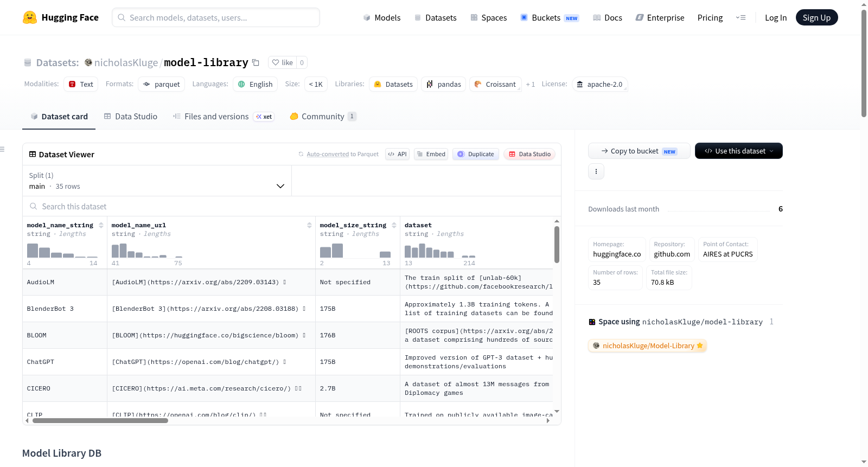Click the Croissant library tag
Image resolution: width=868 pixels, height=467 pixels.
pyautogui.click(x=495, y=84)
